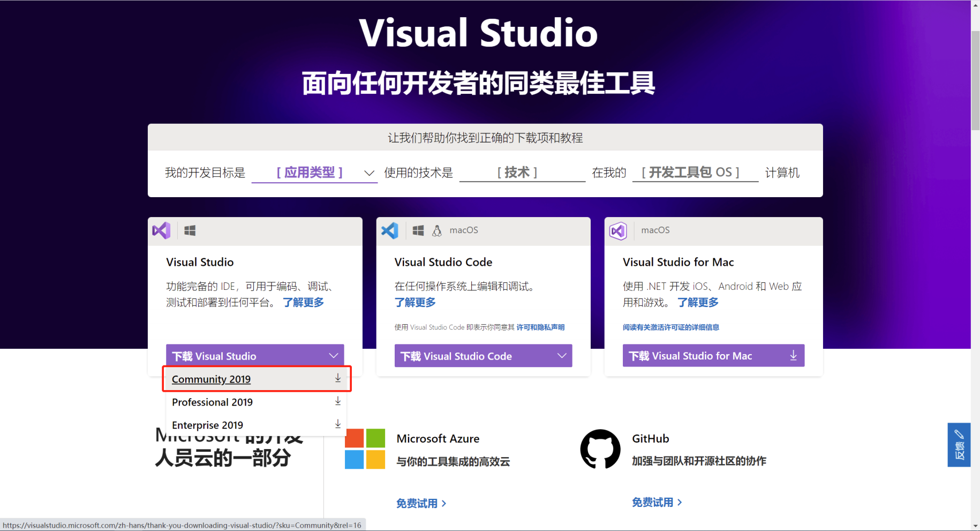This screenshot has width=980, height=531.
Task: Open the blue 反馈 feedback tab
Action: pyautogui.click(x=959, y=445)
